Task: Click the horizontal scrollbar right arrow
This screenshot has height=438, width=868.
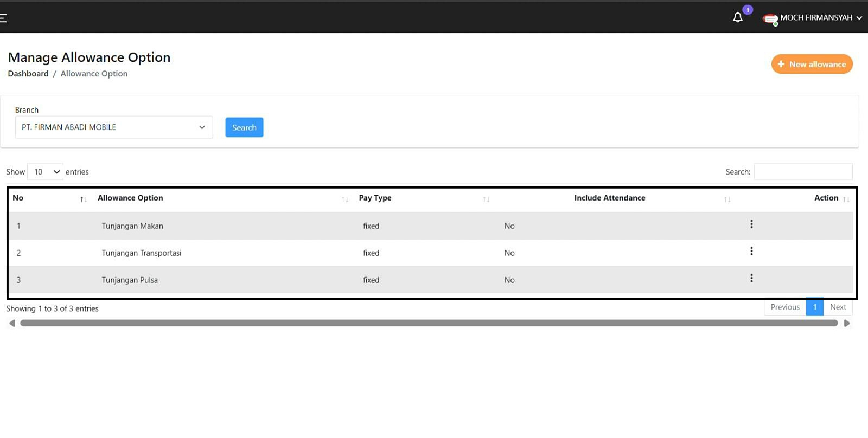Action: pos(847,323)
